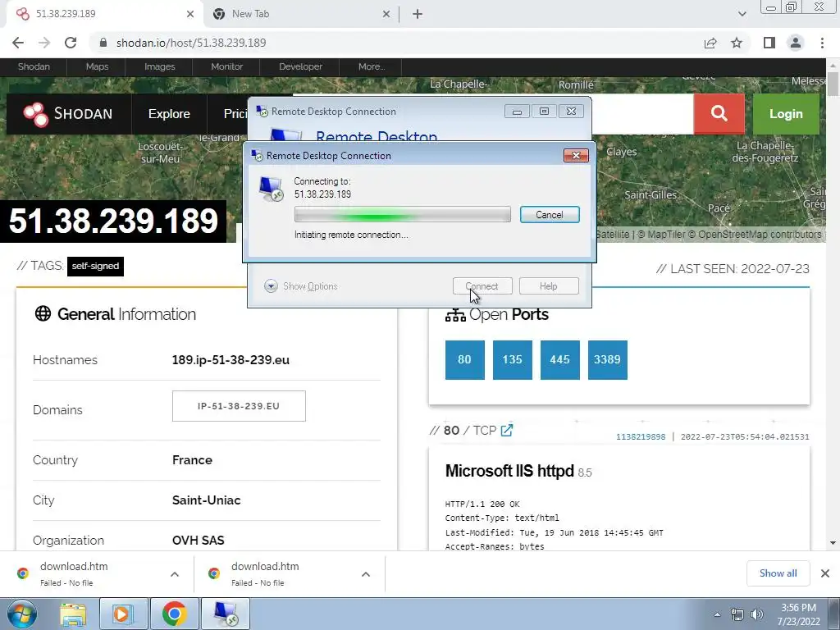Close the downloads bar

pyautogui.click(x=825, y=573)
